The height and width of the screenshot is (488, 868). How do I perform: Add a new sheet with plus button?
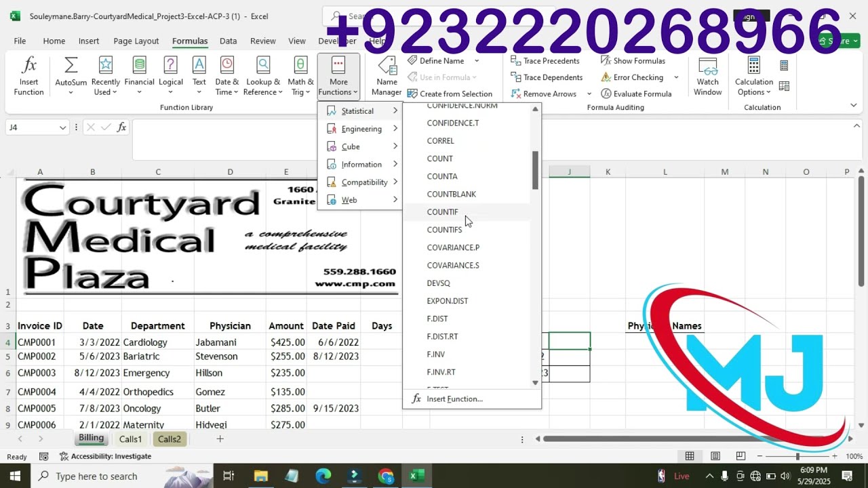pyautogui.click(x=220, y=439)
